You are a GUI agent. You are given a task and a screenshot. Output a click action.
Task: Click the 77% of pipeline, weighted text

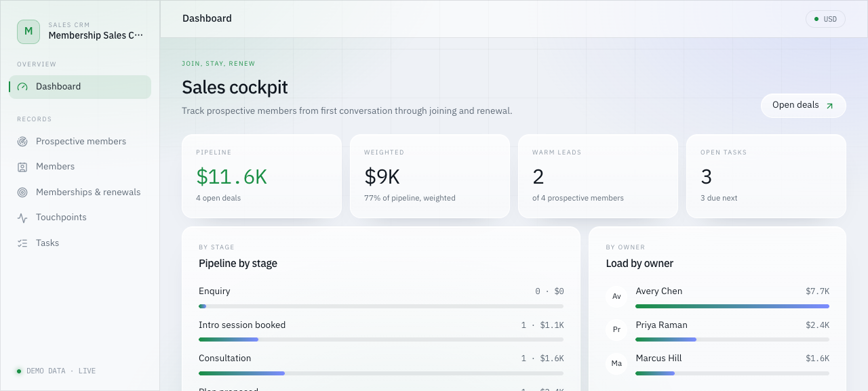(x=410, y=199)
